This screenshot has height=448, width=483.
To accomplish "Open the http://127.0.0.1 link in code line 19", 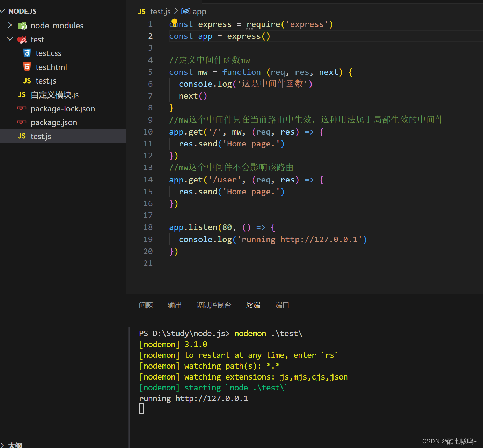I will 319,239.
